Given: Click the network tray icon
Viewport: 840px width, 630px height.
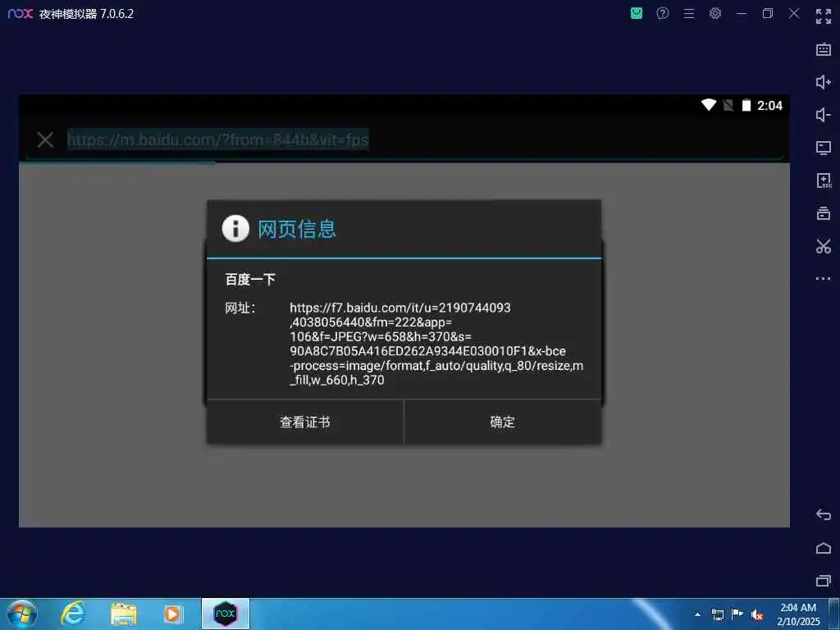Looking at the screenshot, I should pyautogui.click(x=717, y=614).
